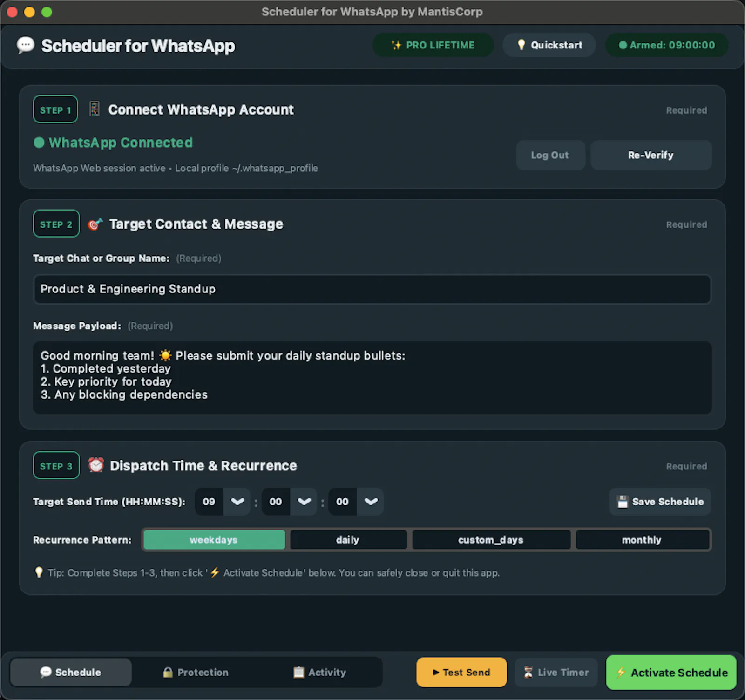745x700 pixels.
Task: Click the lightbulb icon in the tip line
Action: (39, 572)
